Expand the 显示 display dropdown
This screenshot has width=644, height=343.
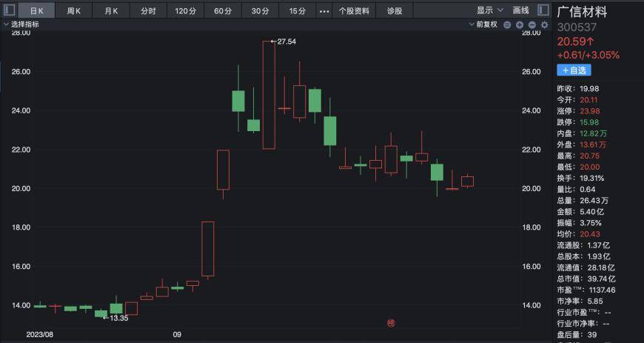(489, 10)
